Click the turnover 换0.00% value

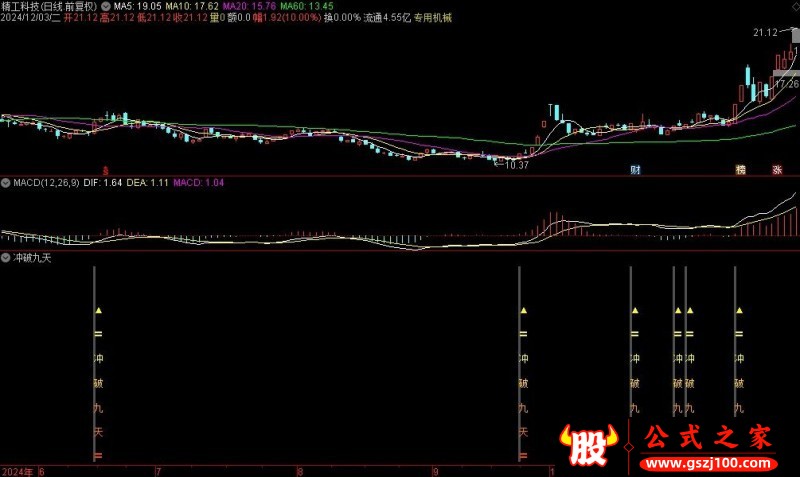[342, 18]
